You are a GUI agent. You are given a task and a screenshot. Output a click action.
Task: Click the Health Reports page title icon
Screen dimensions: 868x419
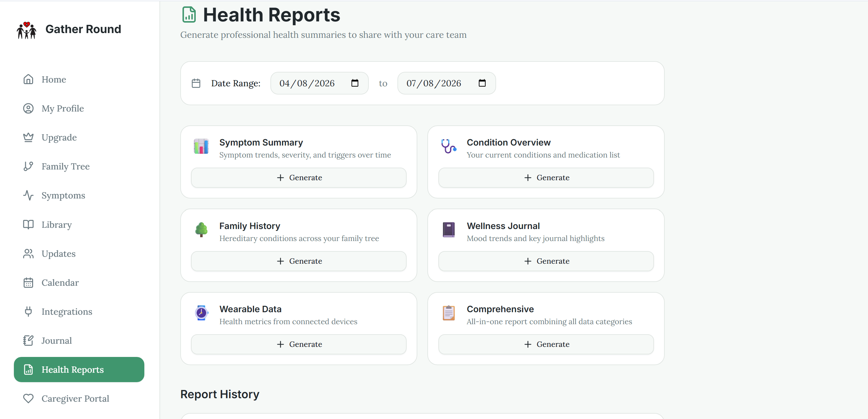(x=189, y=15)
